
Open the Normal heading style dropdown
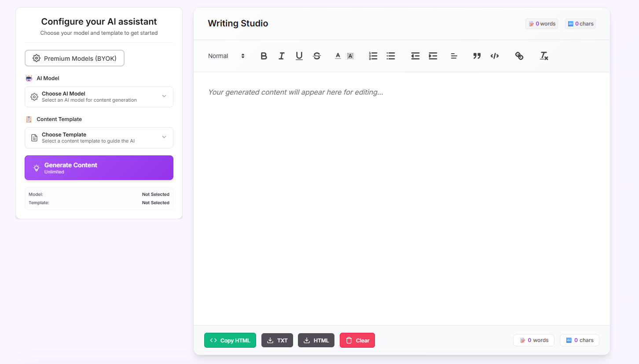226,56
